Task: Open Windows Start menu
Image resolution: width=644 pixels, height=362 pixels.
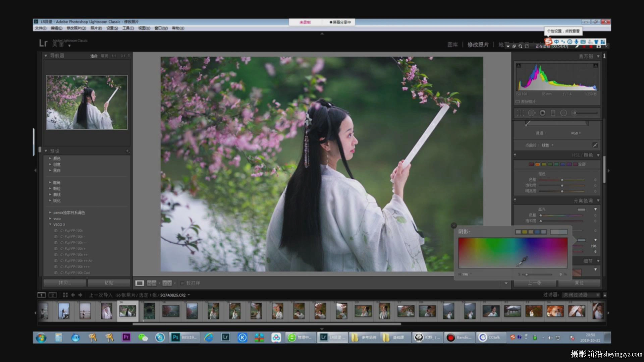Action: [x=41, y=338]
